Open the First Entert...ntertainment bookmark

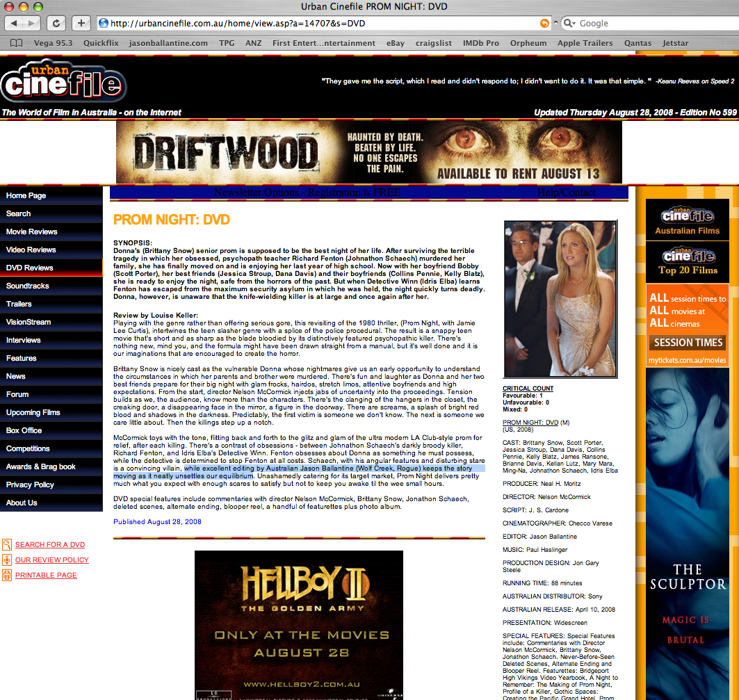(x=324, y=43)
